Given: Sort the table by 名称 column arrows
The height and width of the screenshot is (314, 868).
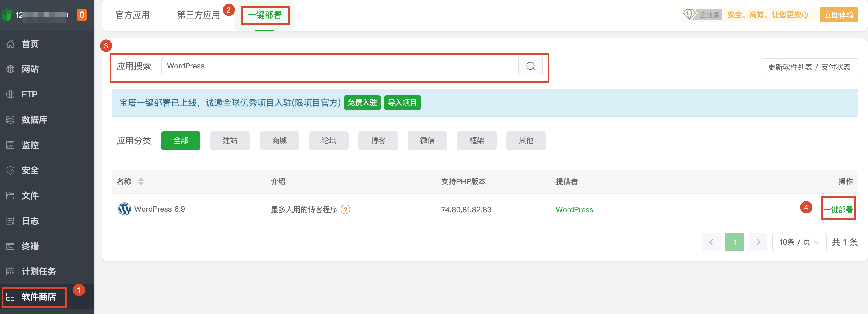Looking at the screenshot, I should click(141, 182).
